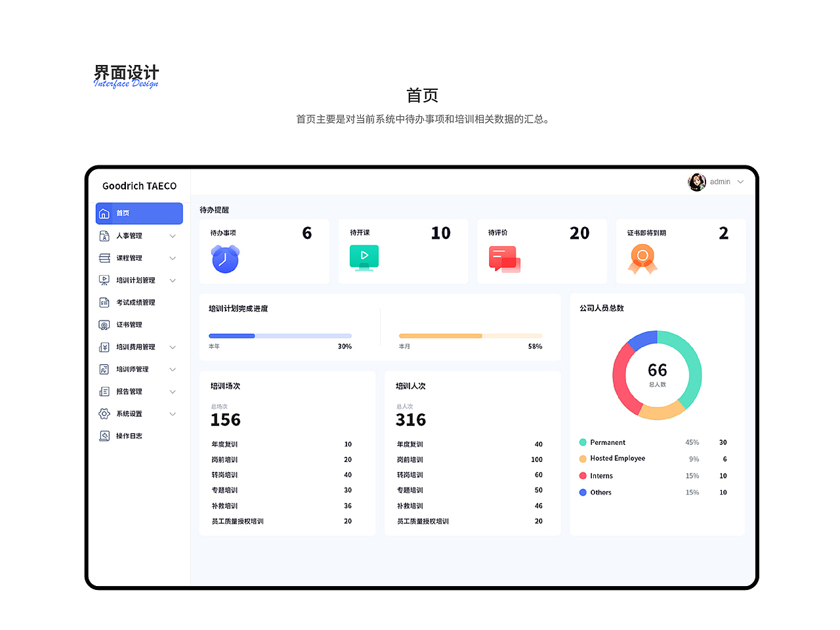Click the green monitor play icon

(x=364, y=258)
